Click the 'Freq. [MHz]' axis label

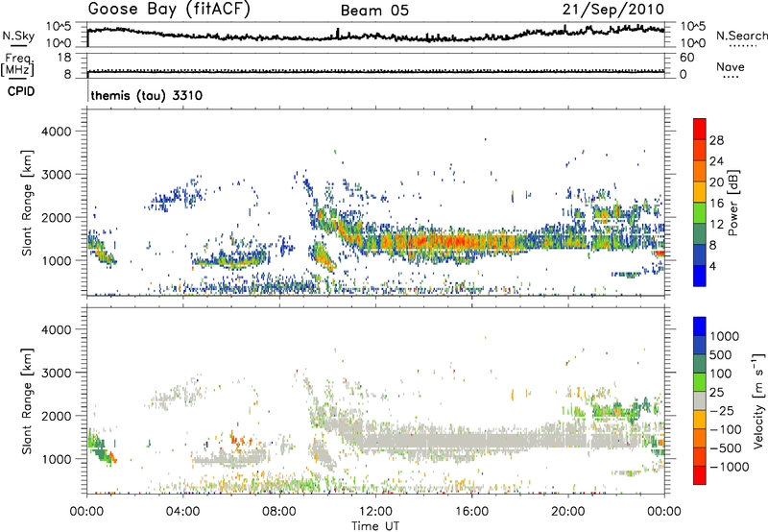coord(17,65)
